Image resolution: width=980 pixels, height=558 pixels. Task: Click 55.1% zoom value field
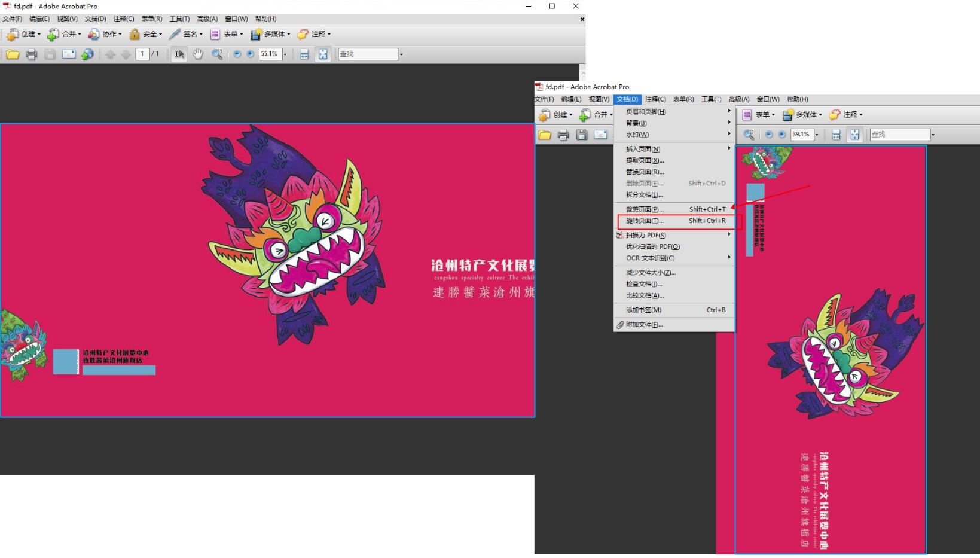[270, 54]
